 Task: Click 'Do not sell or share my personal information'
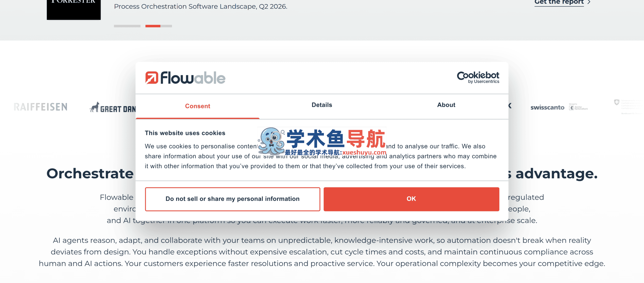click(x=232, y=199)
